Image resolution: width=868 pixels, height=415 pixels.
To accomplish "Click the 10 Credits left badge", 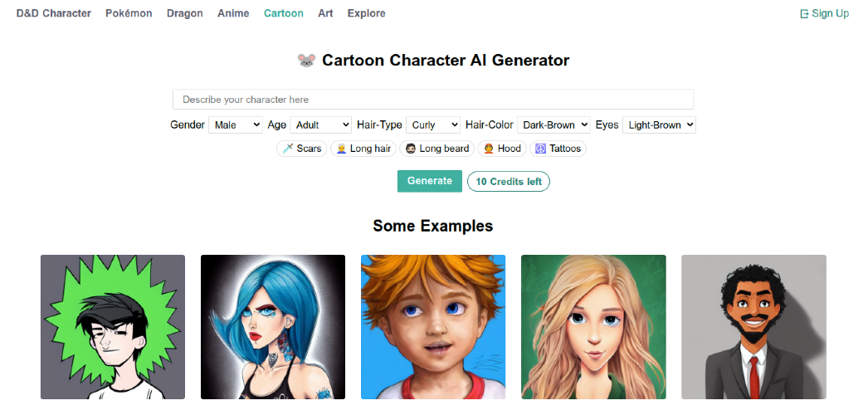I will click(509, 182).
